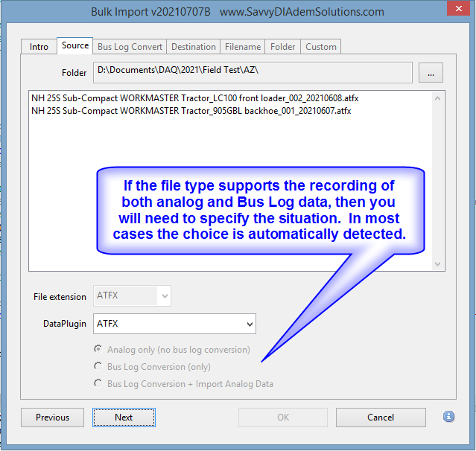Open the File extension dropdown
This screenshot has height=451, width=476.
[x=163, y=296]
